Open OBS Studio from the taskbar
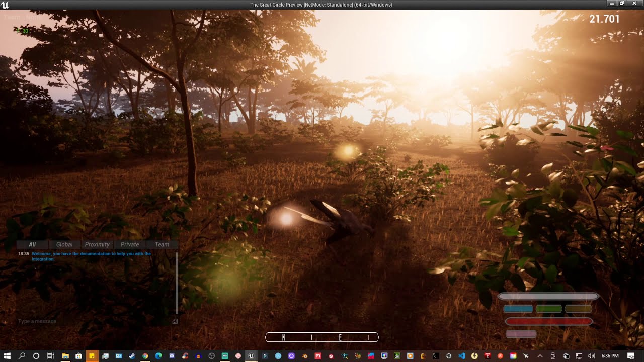The height and width of the screenshot is (362, 644). point(212,356)
